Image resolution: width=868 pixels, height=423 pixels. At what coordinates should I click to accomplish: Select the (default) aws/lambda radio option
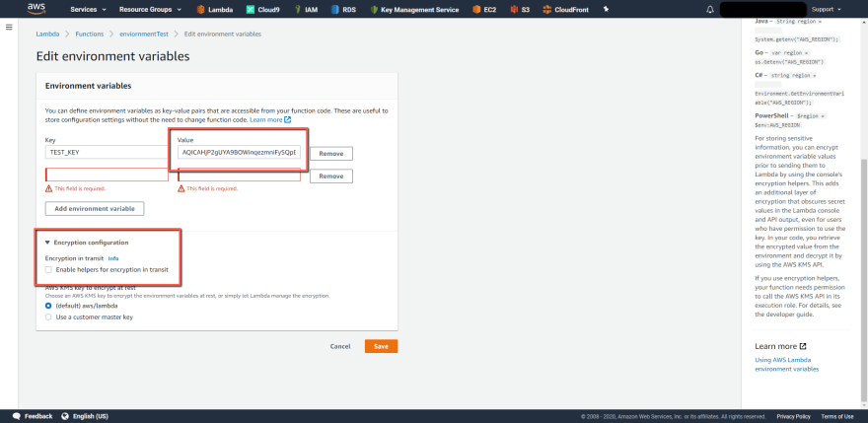[x=48, y=306]
